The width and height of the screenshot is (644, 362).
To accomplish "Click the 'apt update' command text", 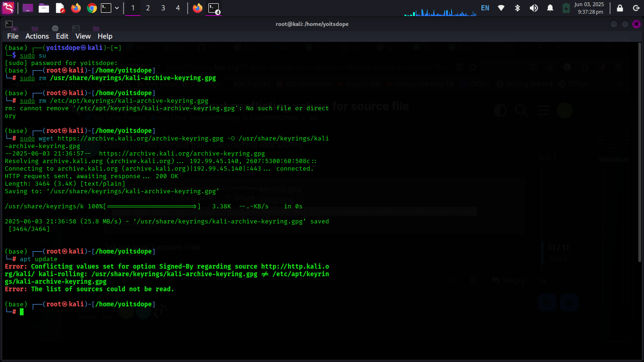I will pyautogui.click(x=39, y=259).
